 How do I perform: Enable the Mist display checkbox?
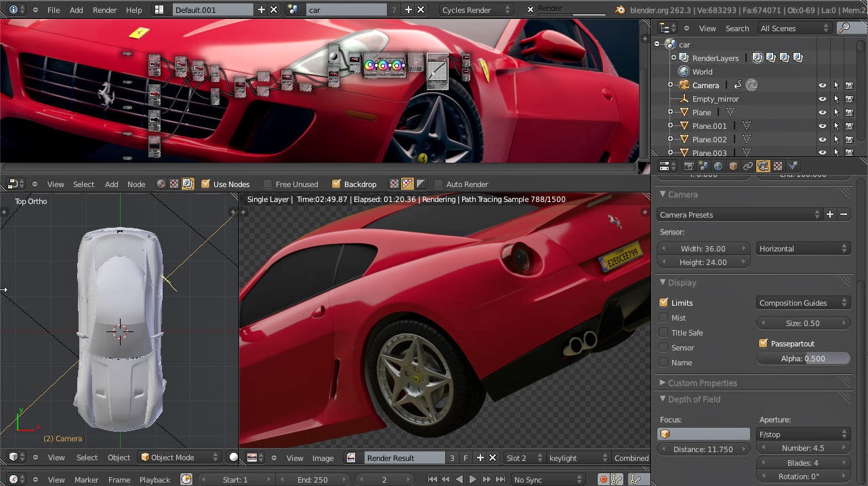click(x=664, y=317)
